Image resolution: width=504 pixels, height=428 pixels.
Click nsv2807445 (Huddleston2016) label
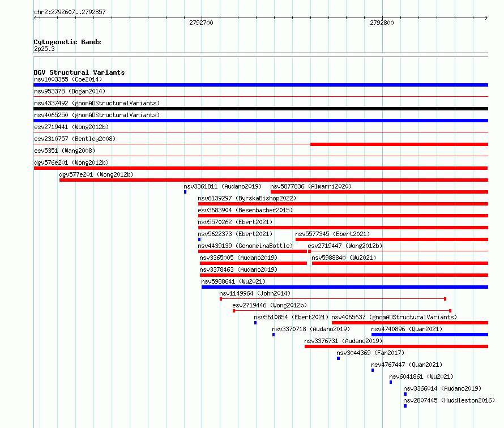click(x=449, y=400)
